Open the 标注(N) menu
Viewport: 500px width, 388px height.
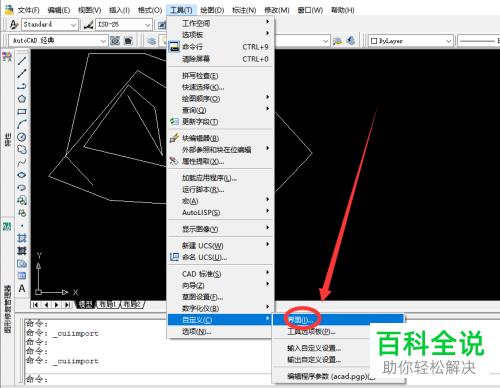tap(244, 10)
